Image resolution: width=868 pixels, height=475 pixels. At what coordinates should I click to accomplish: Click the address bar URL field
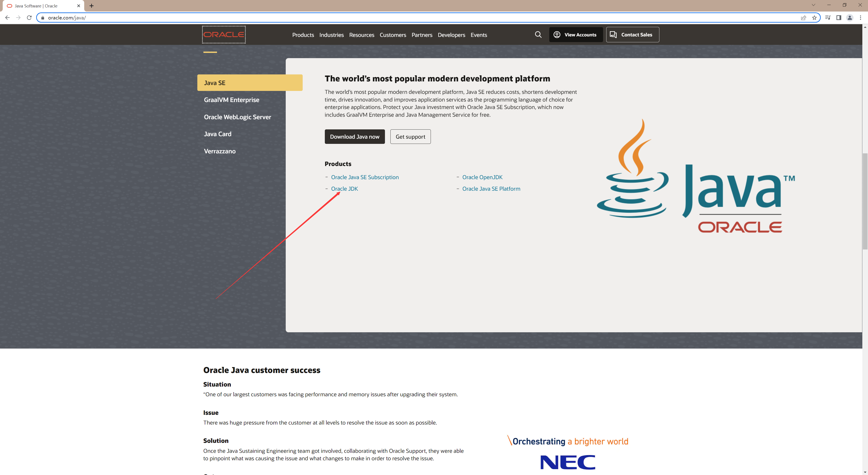click(404, 18)
